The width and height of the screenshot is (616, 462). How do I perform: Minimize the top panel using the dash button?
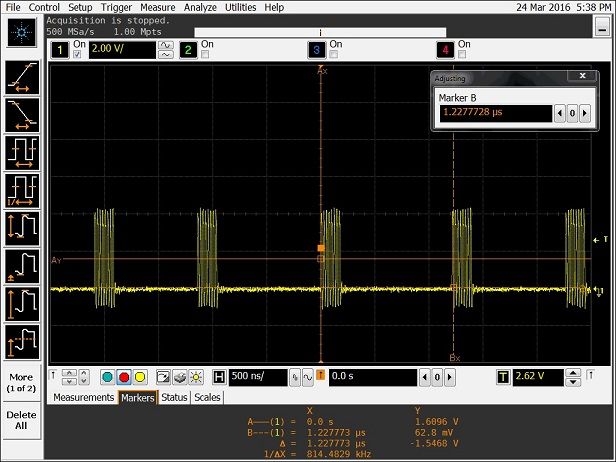[602, 27]
